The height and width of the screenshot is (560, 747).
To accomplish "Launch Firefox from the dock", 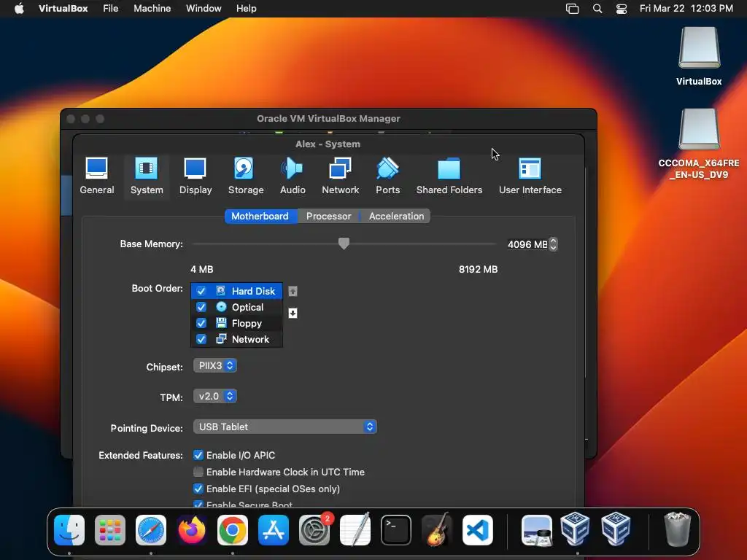I will [192, 530].
